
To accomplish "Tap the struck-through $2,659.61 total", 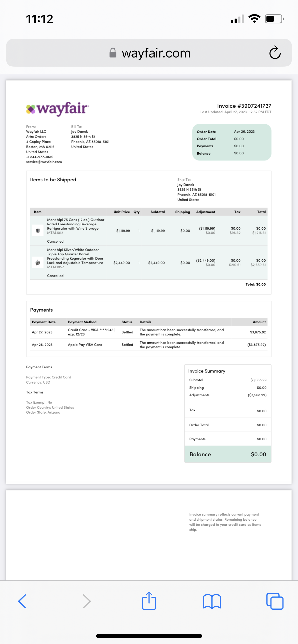I will pyautogui.click(x=258, y=265).
